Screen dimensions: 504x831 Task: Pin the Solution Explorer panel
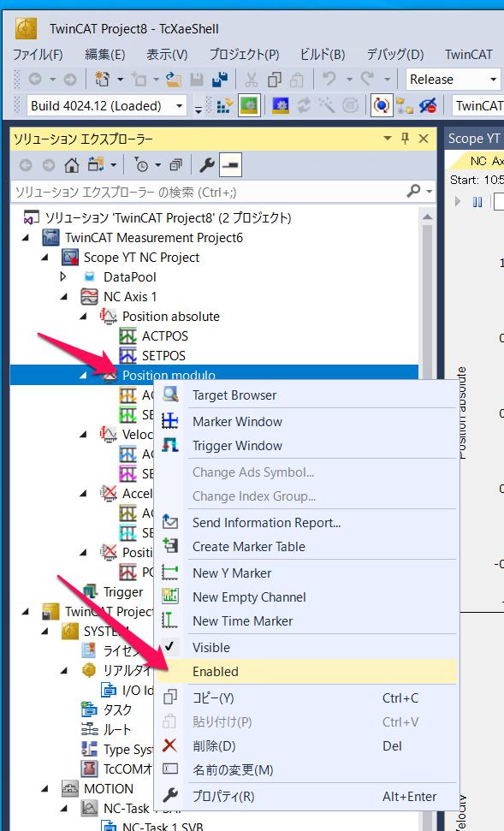click(x=405, y=139)
